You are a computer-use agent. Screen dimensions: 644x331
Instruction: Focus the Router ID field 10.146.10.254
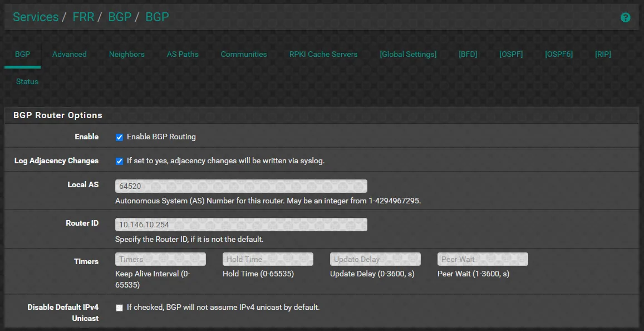pos(241,225)
